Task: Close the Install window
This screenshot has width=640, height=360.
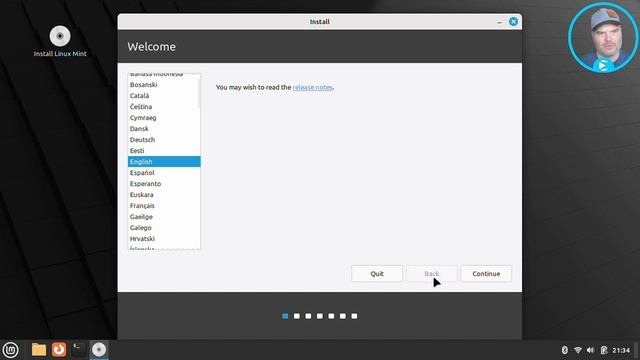Action: 513,22
